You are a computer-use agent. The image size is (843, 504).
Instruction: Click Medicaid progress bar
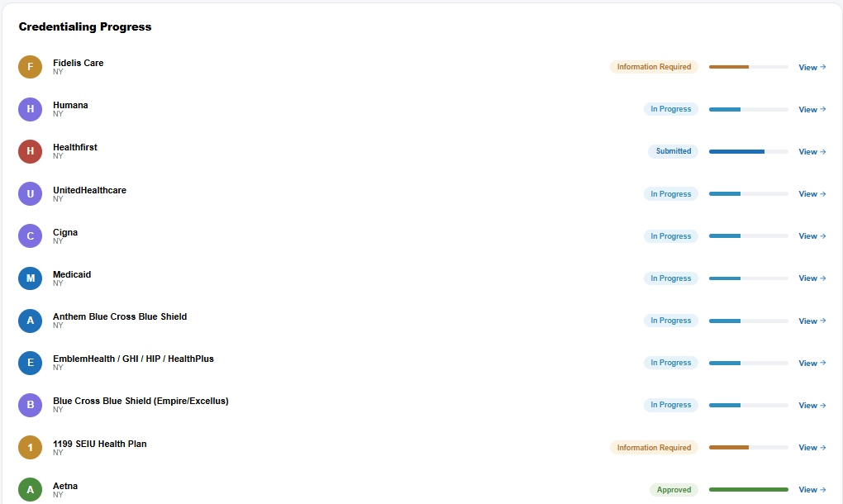click(x=749, y=278)
